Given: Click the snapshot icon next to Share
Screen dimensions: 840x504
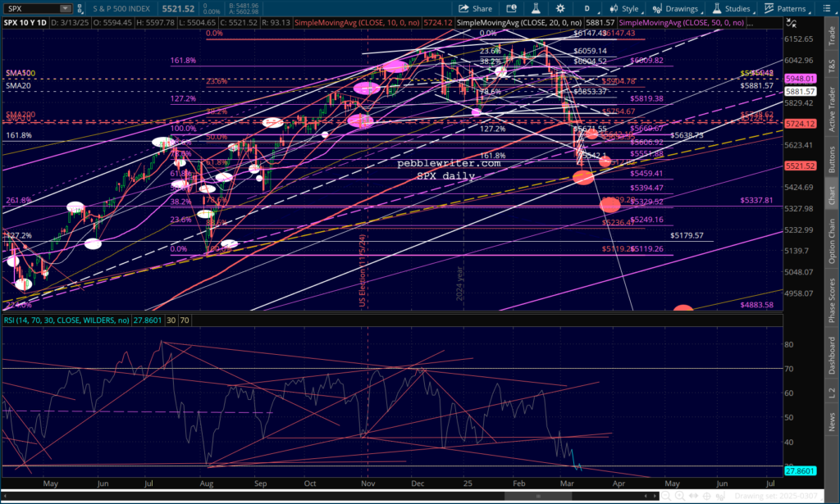Looking at the screenshot, I should (x=509, y=8).
